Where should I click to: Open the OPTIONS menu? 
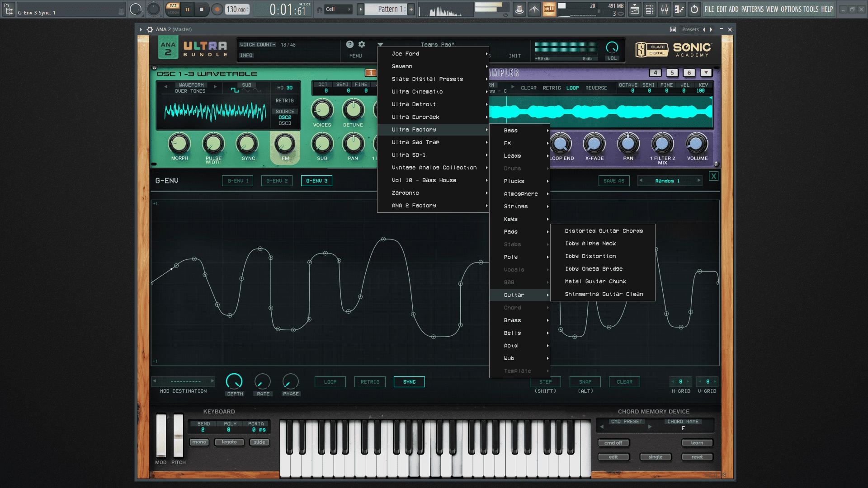pos(791,9)
